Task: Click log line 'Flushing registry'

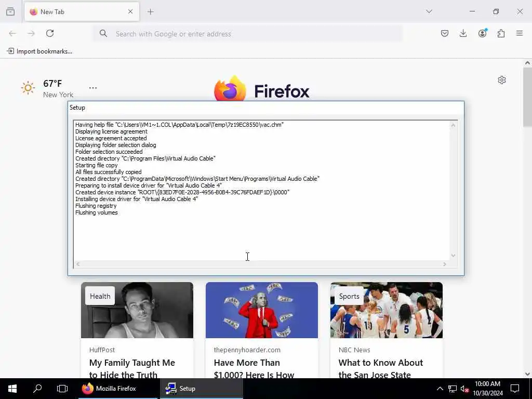Action: coord(96,206)
